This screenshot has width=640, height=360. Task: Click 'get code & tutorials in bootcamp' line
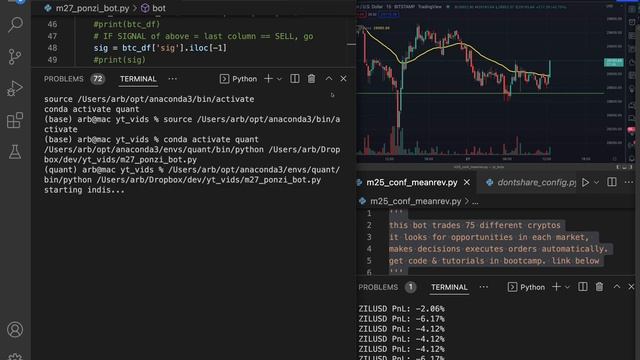click(494, 261)
